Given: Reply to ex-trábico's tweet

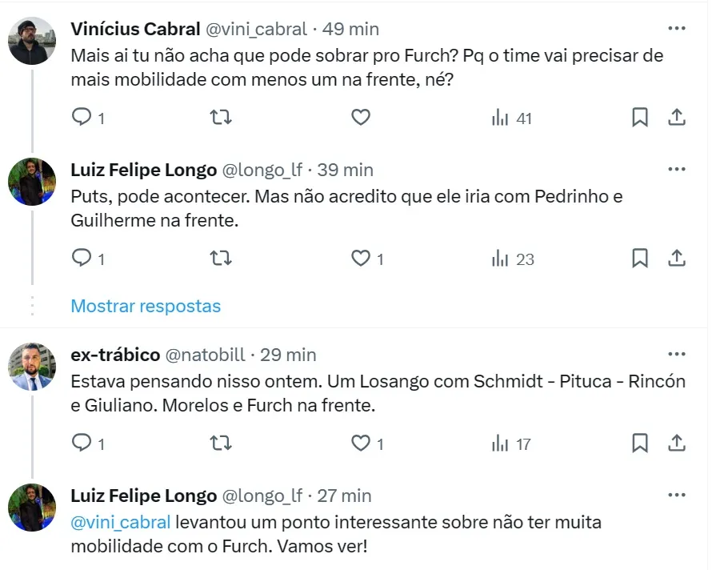Looking at the screenshot, I should point(82,443).
